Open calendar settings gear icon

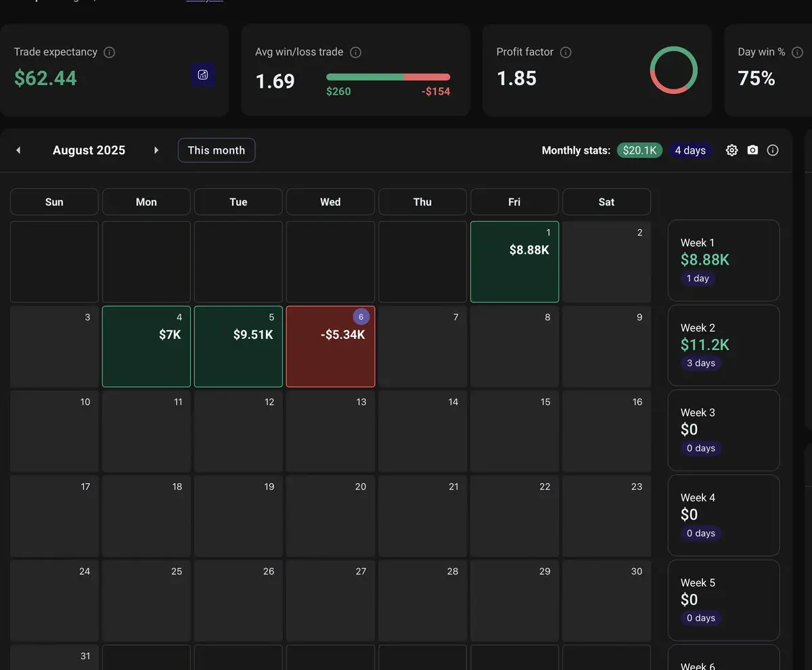pyautogui.click(x=731, y=150)
